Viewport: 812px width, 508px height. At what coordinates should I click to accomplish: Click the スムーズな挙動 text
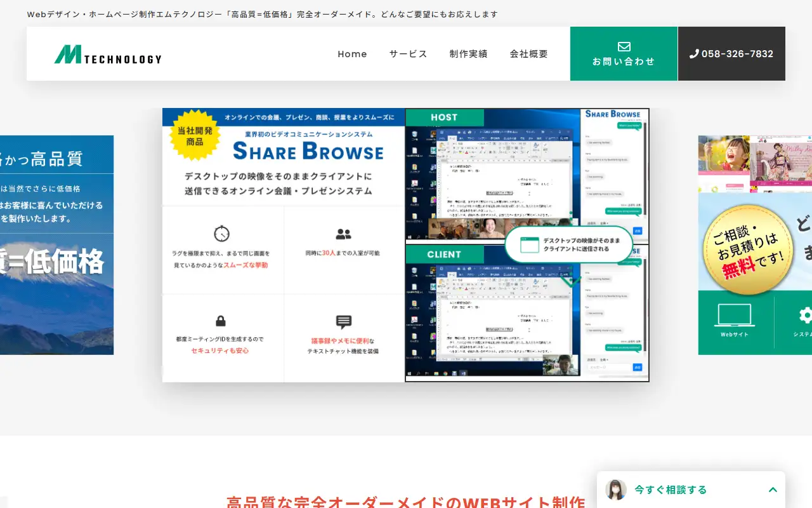pyautogui.click(x=246, y=265)
